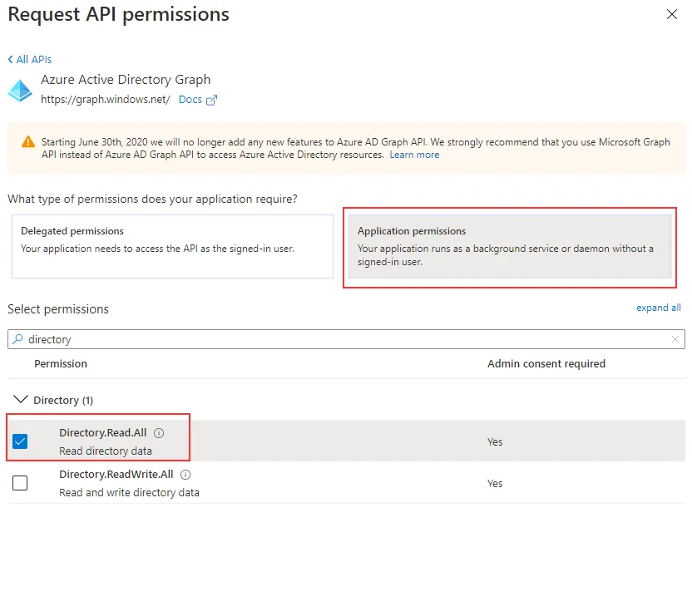This screenshot has height=616, width=692.
Task: Click the Azure Active Directory Graph logo
Action: [20, 90]
